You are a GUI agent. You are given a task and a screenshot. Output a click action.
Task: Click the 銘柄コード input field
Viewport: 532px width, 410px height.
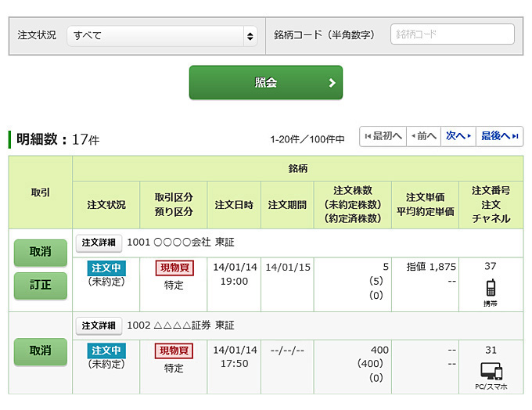452,34
